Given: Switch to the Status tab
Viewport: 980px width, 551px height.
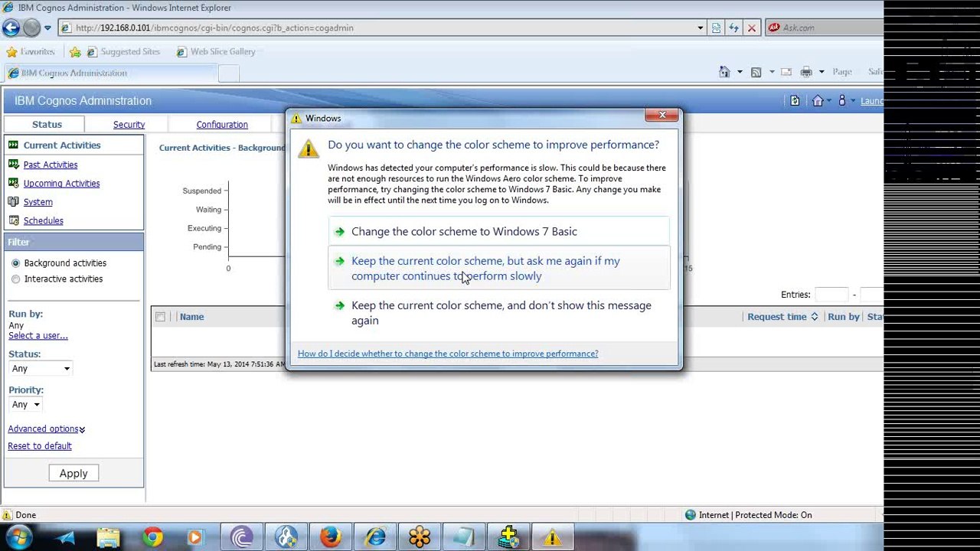Looking at the screenshot, I should 47,125.
